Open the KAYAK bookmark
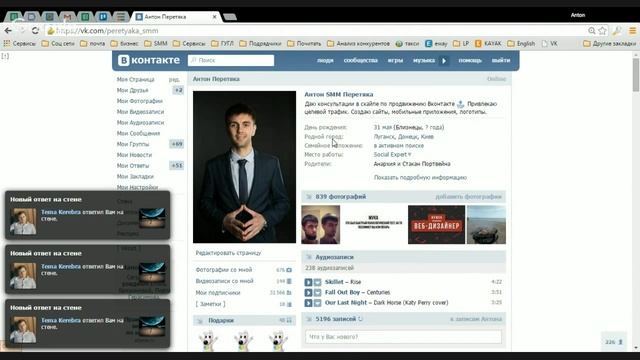The width and height of the screenshot is (640, 360). (x=488, y=43)
